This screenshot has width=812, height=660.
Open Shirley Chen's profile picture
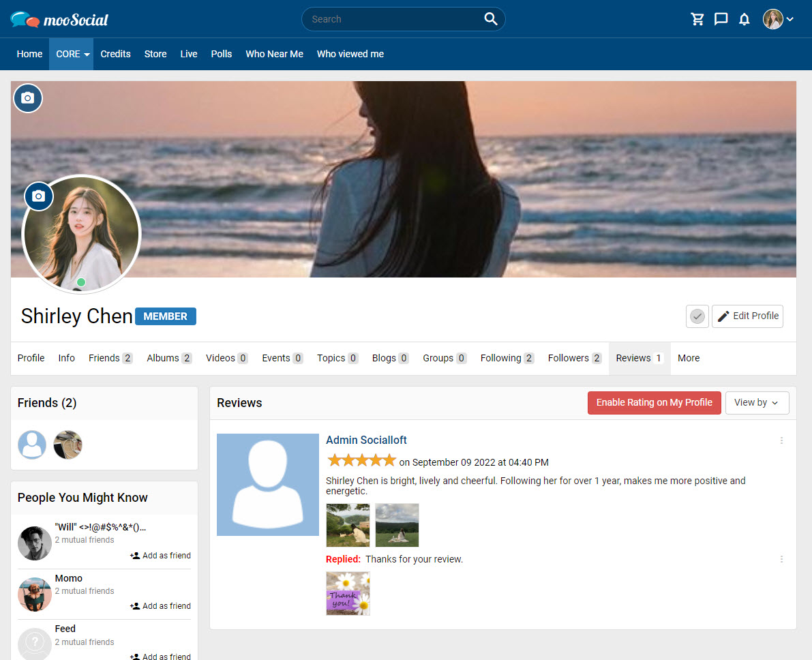click(81, 234)
